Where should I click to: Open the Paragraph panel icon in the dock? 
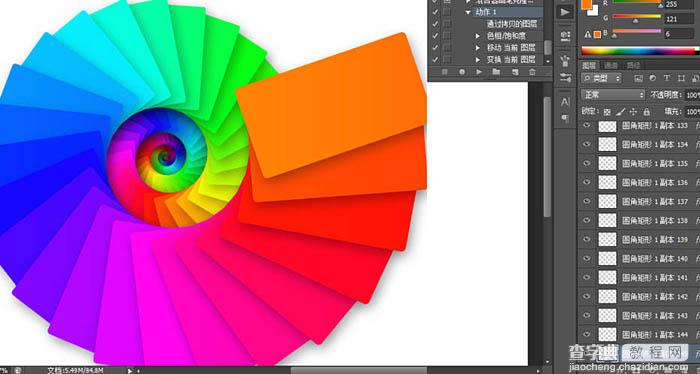pyautogui.click(x=565, y=118)
